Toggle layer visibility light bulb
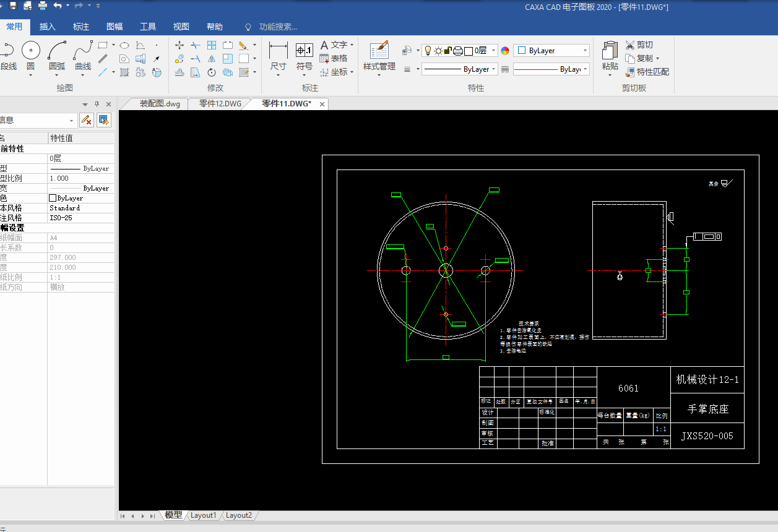This screenshot has height=532, width=778. coord(428,51)
